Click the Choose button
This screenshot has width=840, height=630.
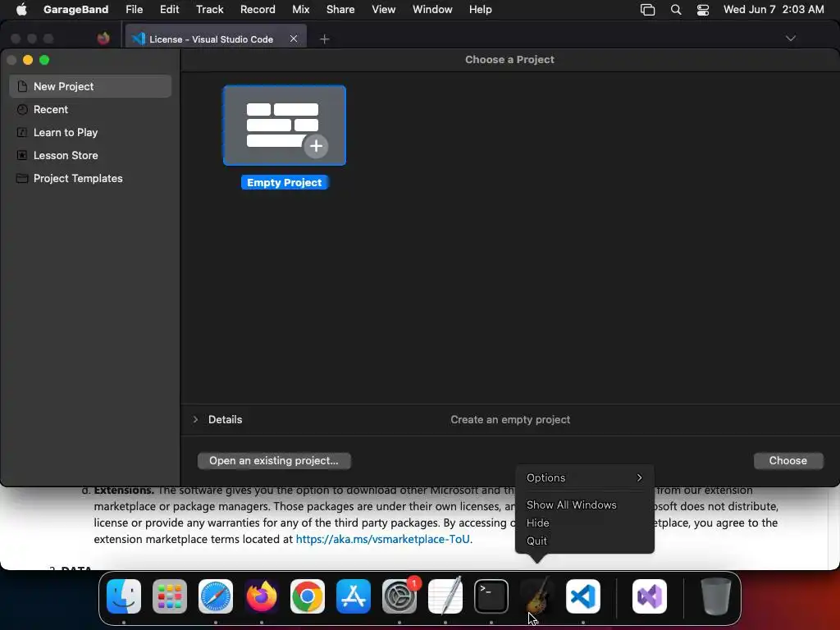tap(787, 461)
